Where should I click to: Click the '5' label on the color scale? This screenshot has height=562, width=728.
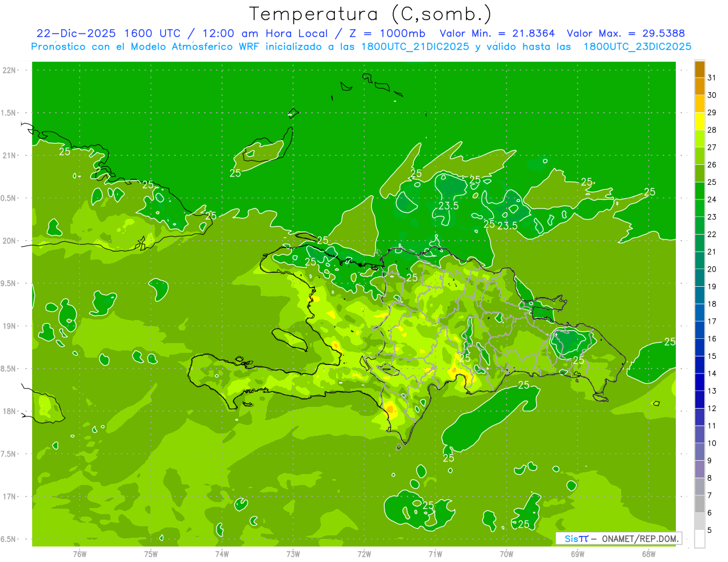pos(710,530)
